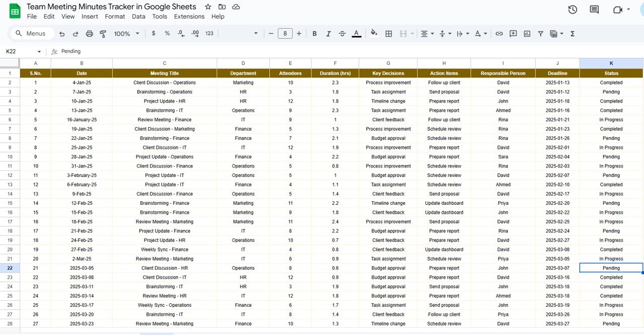This screenshot has width=644, height=335.
Task: Insert a chart via toolbar icon
Action: (527, 34)
